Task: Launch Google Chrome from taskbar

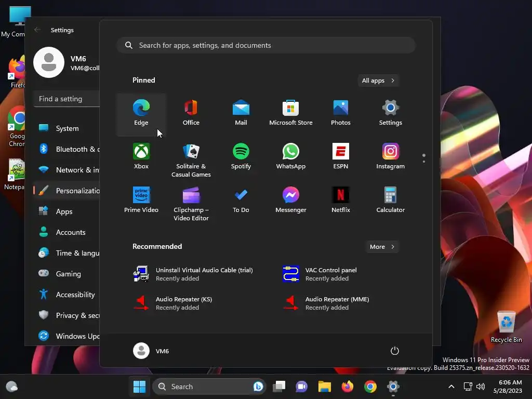Action: pyautogui.click(x=370, y=387)
